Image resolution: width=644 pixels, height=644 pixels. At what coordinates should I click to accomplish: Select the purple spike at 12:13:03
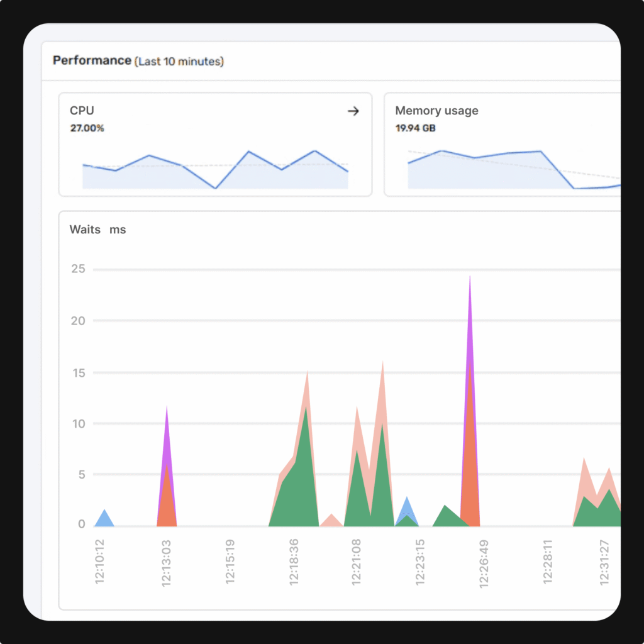coord(167,435)
